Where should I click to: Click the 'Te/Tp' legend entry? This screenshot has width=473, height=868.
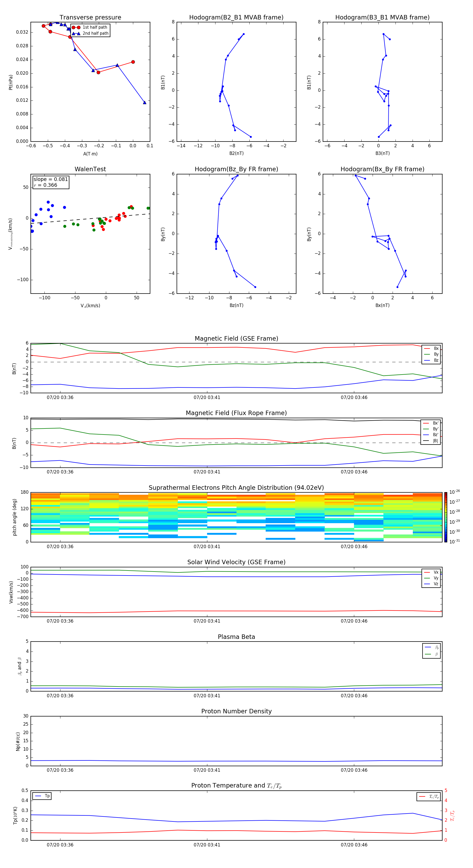tap(429, 797)
